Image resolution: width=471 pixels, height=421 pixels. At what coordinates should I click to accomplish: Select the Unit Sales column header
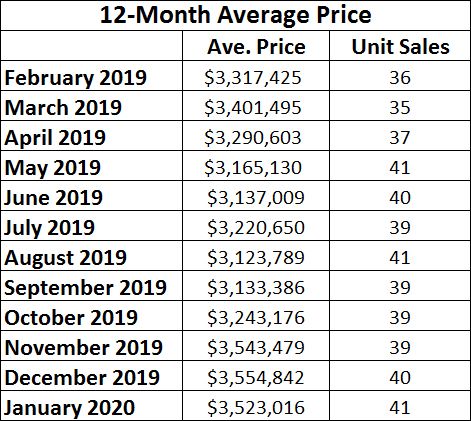(400, 46)
